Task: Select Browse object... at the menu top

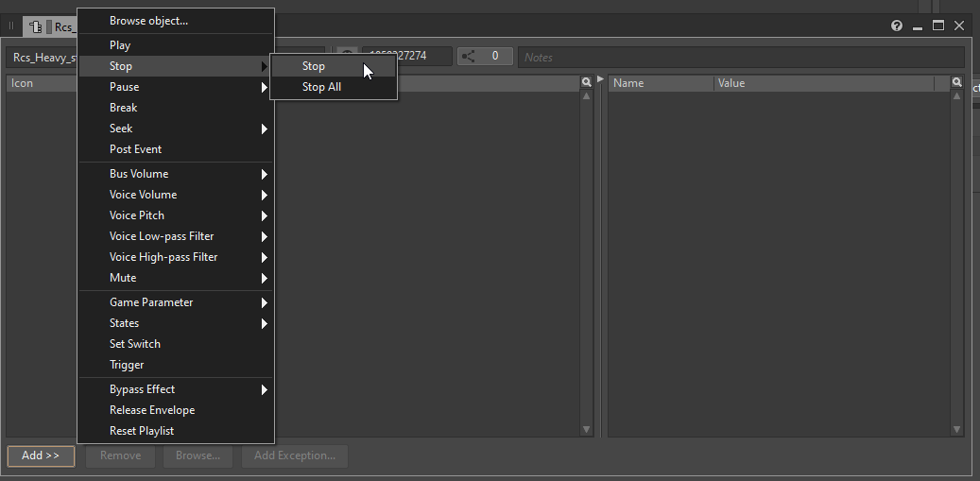Action: 148,21
